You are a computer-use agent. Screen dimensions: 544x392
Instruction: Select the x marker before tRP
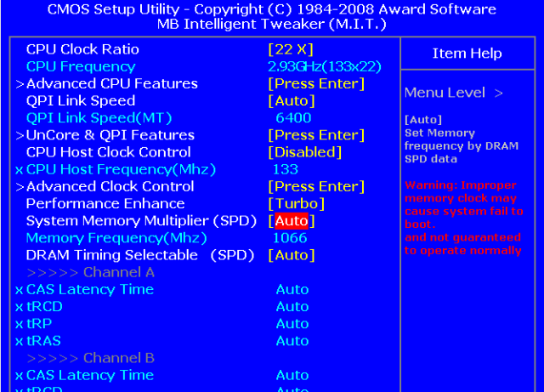[20, 324]
